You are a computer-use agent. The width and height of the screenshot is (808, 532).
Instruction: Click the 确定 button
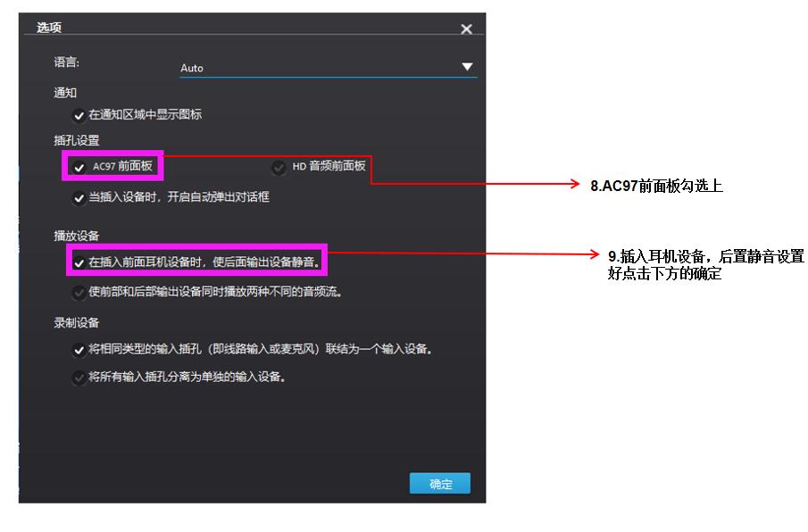point(440,484)
